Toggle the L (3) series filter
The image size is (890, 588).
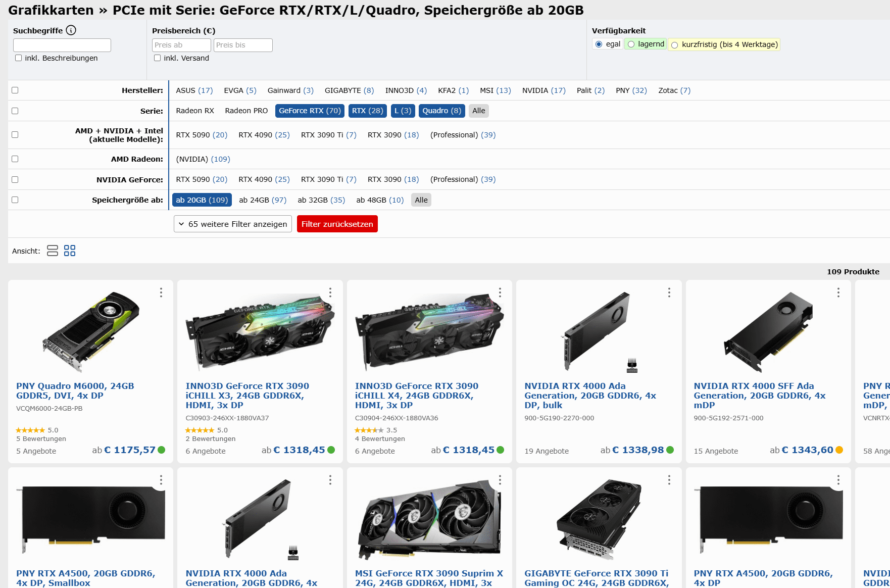coord(403,111)
